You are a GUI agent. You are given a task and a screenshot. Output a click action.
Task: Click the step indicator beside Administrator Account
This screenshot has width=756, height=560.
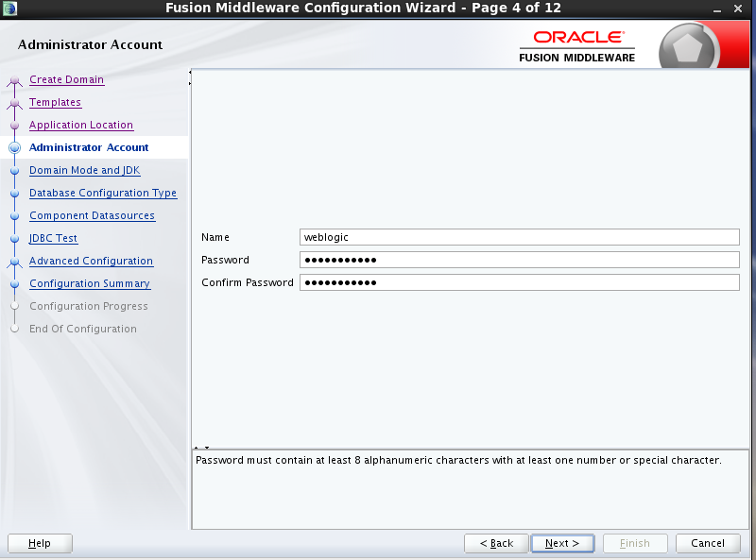[13, 147]
